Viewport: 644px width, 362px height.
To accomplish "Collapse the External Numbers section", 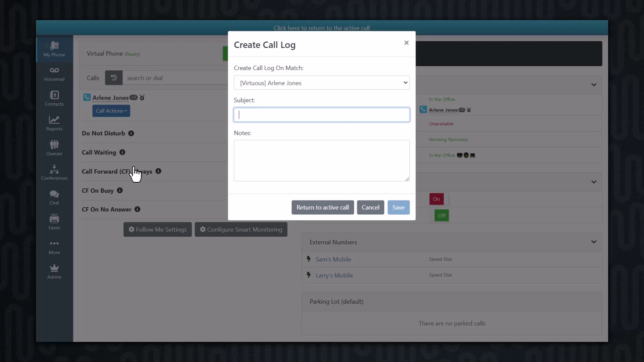I will click(x=594, y=242).
